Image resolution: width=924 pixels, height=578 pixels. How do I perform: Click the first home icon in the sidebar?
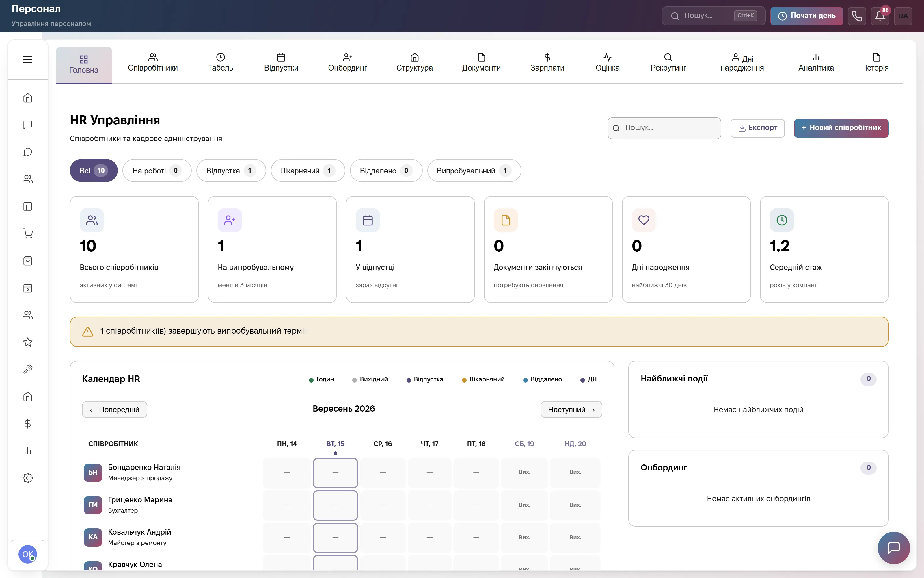(x=27, y=98)
